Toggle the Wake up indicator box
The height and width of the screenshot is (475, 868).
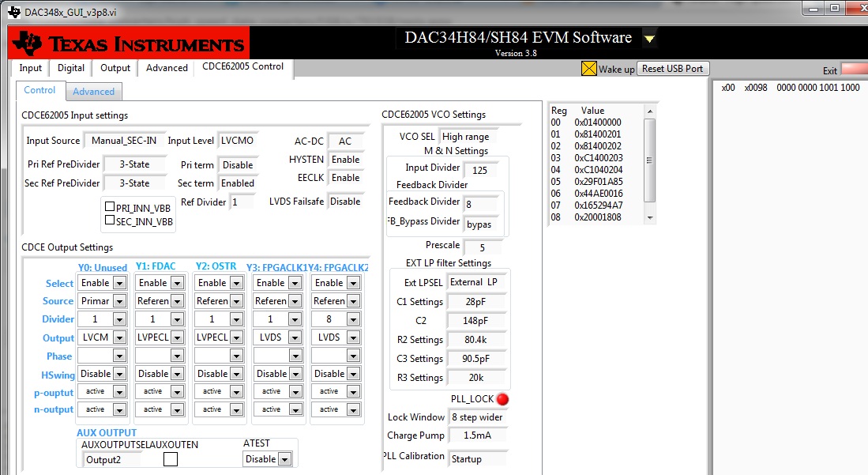589,69
